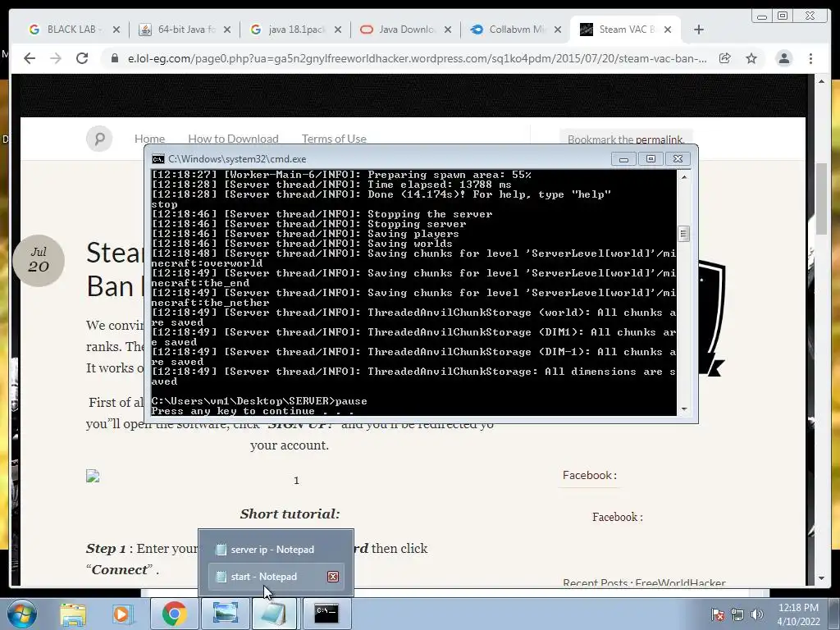Select the start - Notepad preview
This screenshot has width=840, height=630.
pos(276,577)
